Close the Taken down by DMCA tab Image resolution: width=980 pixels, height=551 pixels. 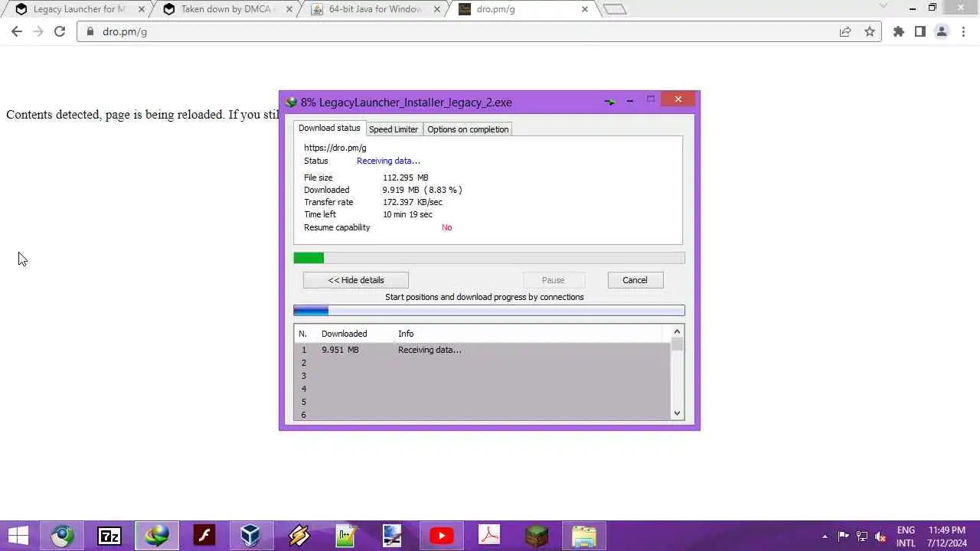[289, 9]
